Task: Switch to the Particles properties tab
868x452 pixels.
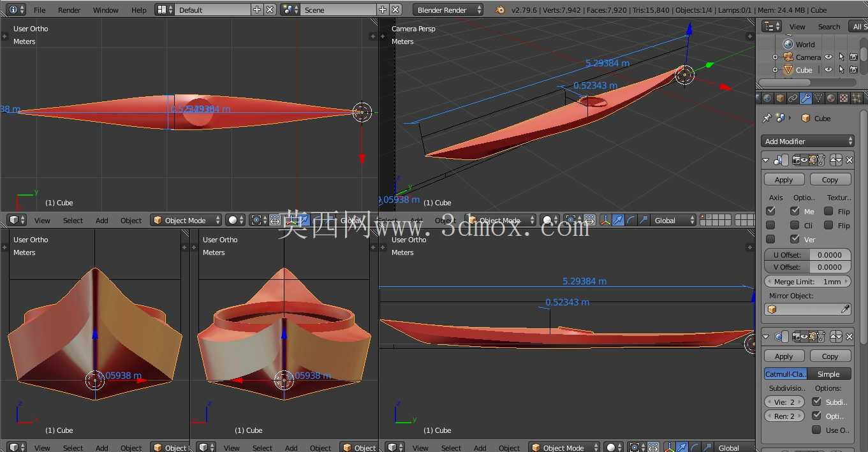Action: pos(857,98)
